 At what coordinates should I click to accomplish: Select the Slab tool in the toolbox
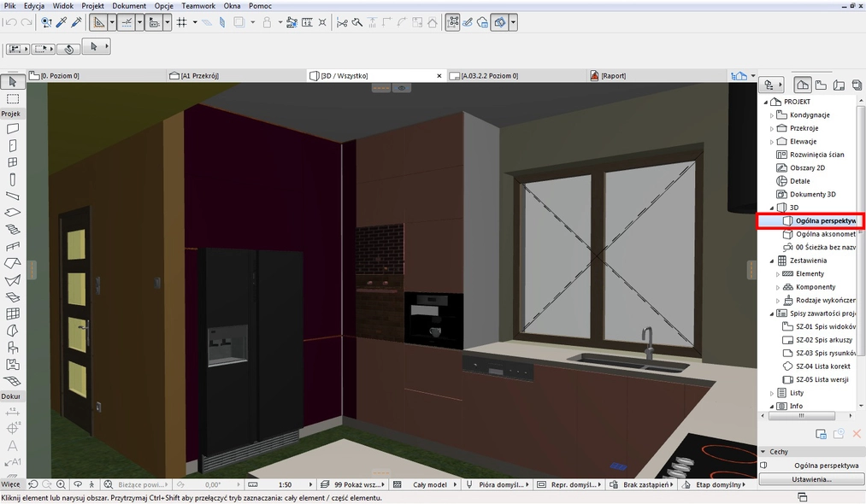(12, 213)
